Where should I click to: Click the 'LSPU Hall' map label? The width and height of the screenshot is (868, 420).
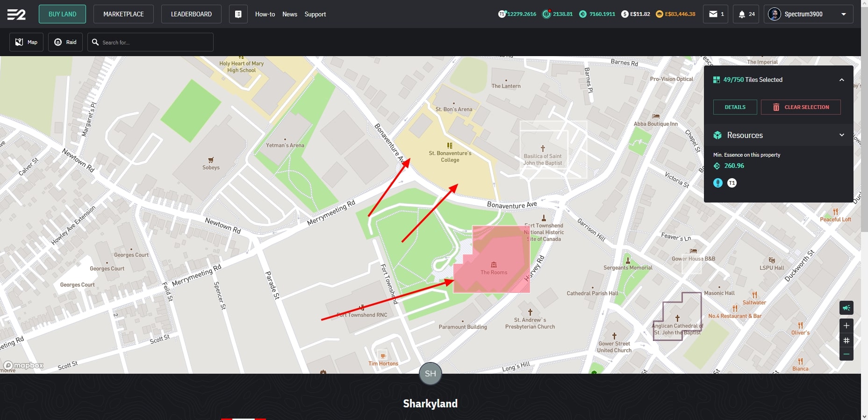pos(772,268)
